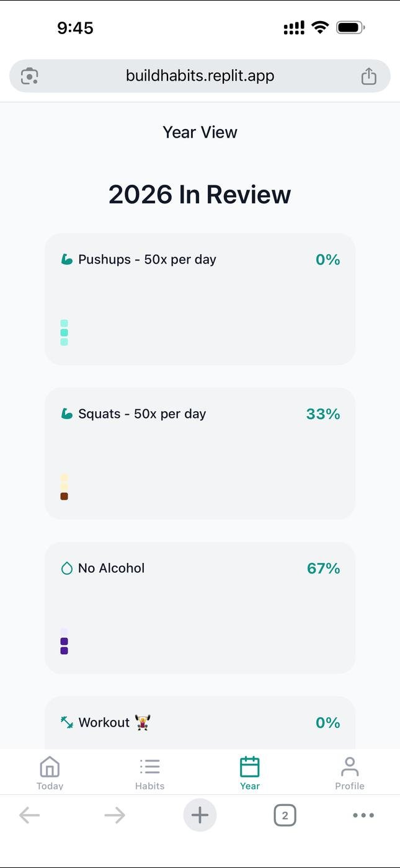Open the Profile tab
Image resolution: width=400 pixels, height=868 pixels.
(350, 773)
